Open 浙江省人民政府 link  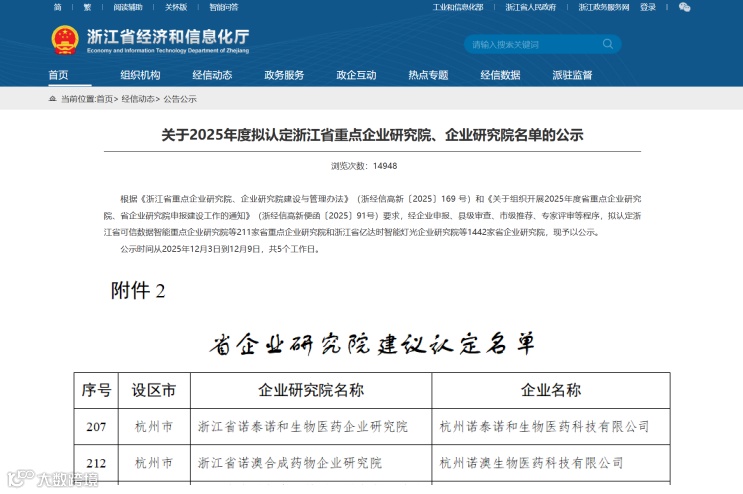point(531,7)
